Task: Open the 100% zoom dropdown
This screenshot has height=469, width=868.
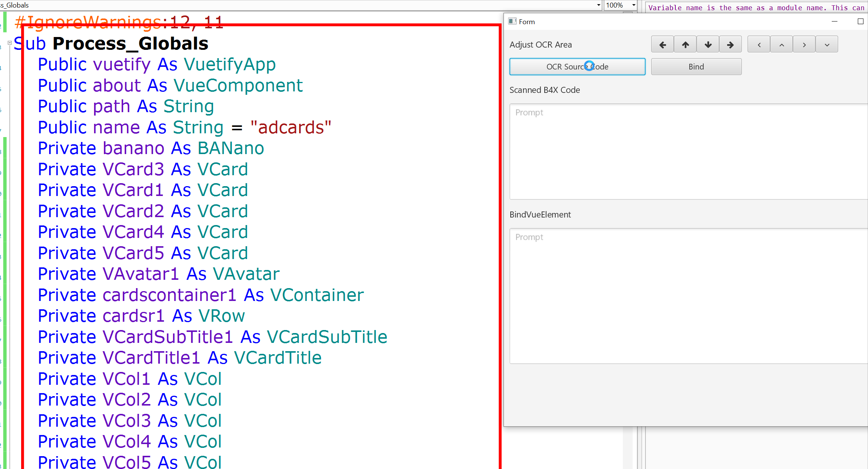Action: 633,5
